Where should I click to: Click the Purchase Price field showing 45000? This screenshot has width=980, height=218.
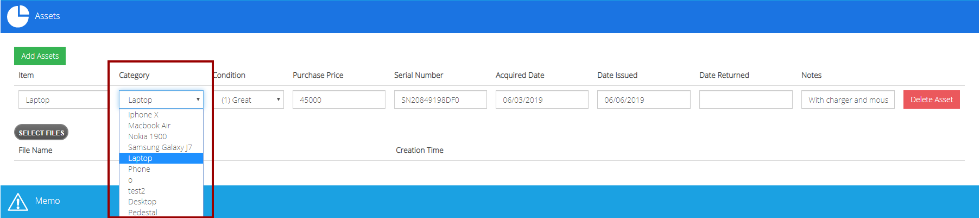point(339,99)
